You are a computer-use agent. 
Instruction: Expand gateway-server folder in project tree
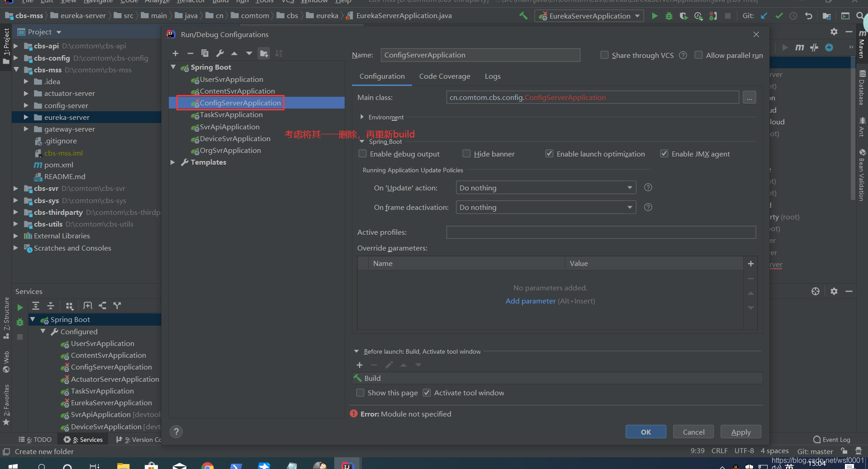point(26,129)
